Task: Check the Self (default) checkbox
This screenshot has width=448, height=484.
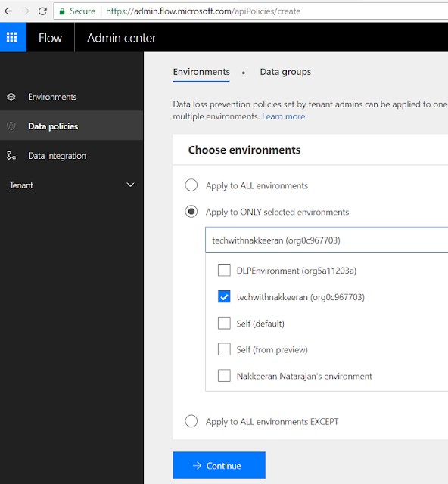Action: point(224,323)
